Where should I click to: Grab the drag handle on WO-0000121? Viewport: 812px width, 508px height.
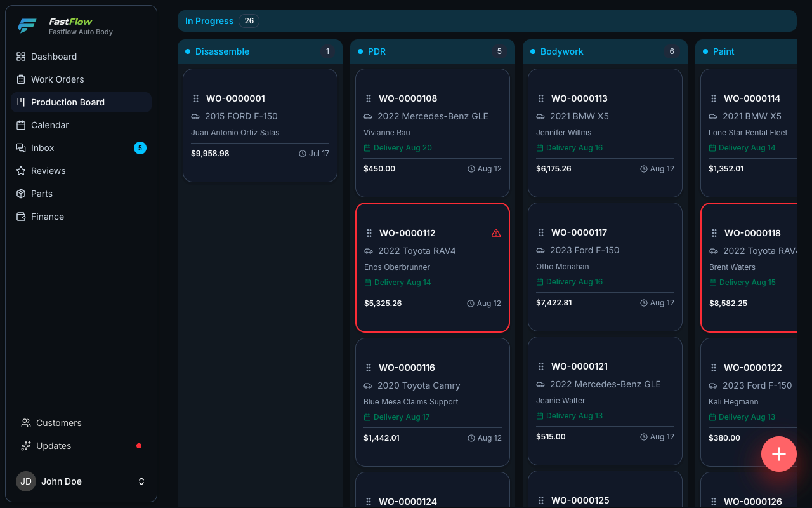541,366
